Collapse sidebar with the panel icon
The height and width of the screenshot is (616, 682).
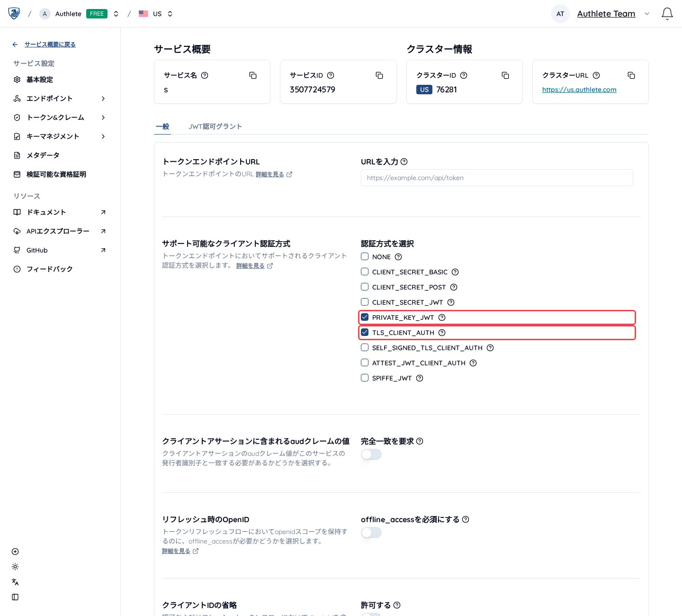click(15, 597)
